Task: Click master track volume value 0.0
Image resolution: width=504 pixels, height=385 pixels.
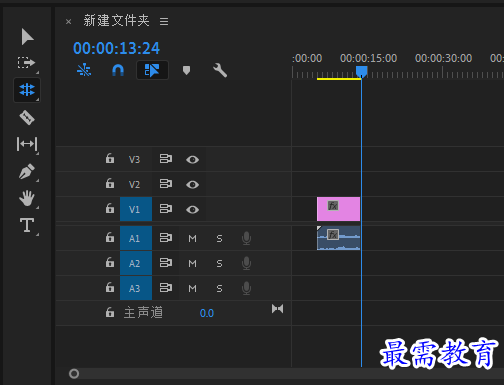Action: pos(207,313)
